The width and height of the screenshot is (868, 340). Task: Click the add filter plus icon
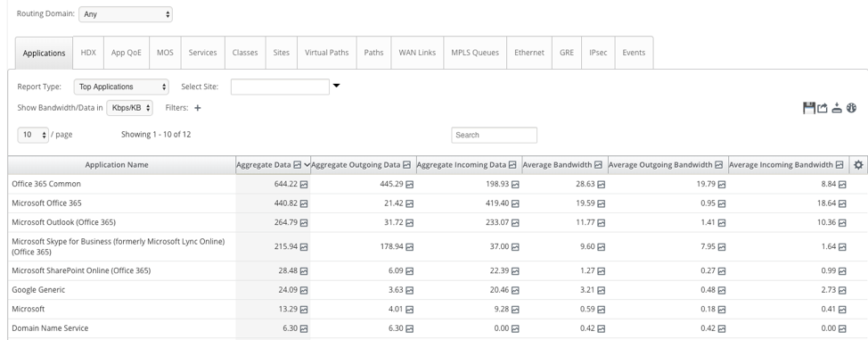coord(198,108)
